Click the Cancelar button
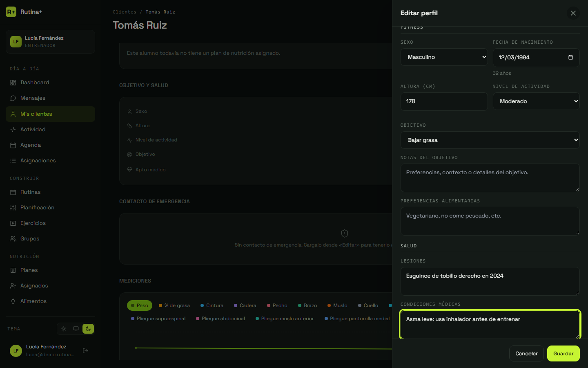The image size is (588, 368). click(x=526, y=354)
